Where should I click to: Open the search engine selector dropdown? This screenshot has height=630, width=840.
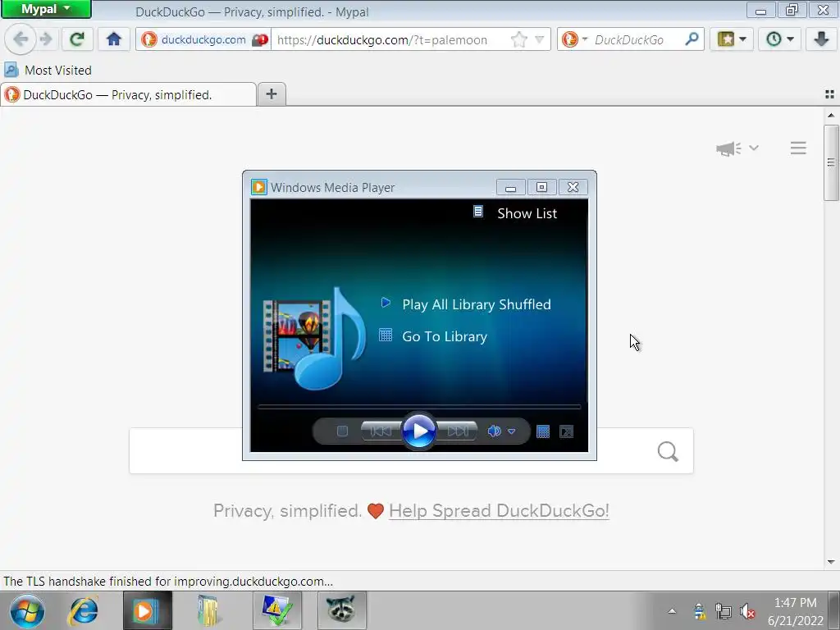tap(575, 39)
